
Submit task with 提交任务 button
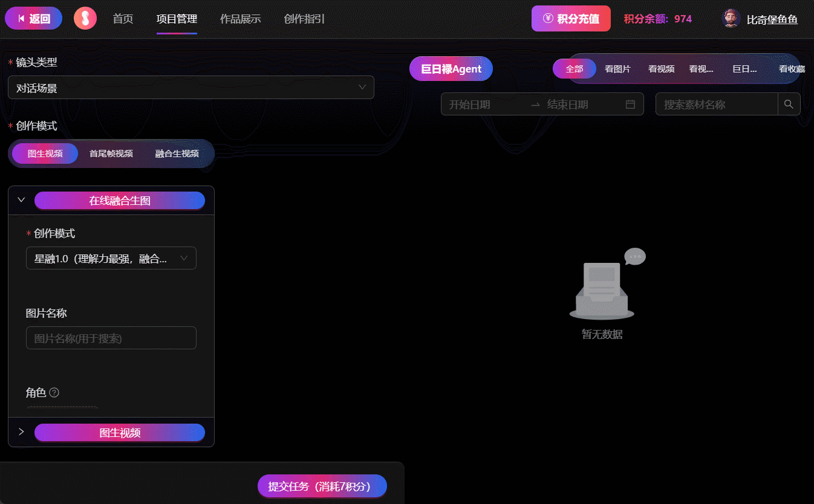click(322, 486)
